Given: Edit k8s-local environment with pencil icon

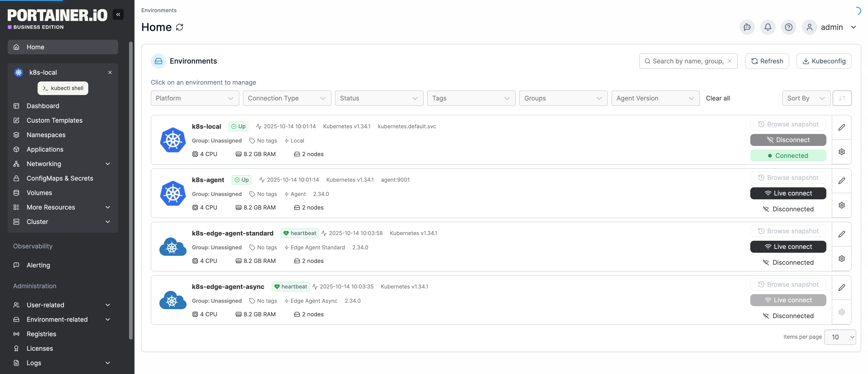Looking at the screenshot, I should pos(841,127).
